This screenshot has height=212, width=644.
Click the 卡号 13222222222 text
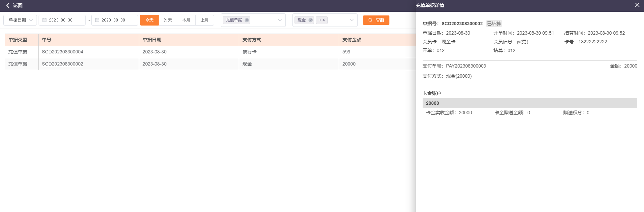point(586,42)
